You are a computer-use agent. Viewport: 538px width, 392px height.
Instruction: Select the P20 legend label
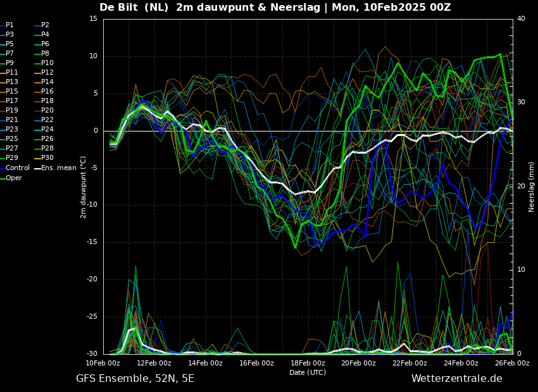pyautogui.click(x=44, y=111)
